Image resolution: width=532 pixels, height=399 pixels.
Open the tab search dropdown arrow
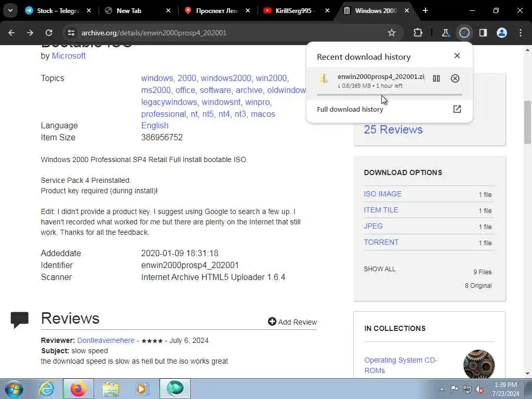point(10,10)
